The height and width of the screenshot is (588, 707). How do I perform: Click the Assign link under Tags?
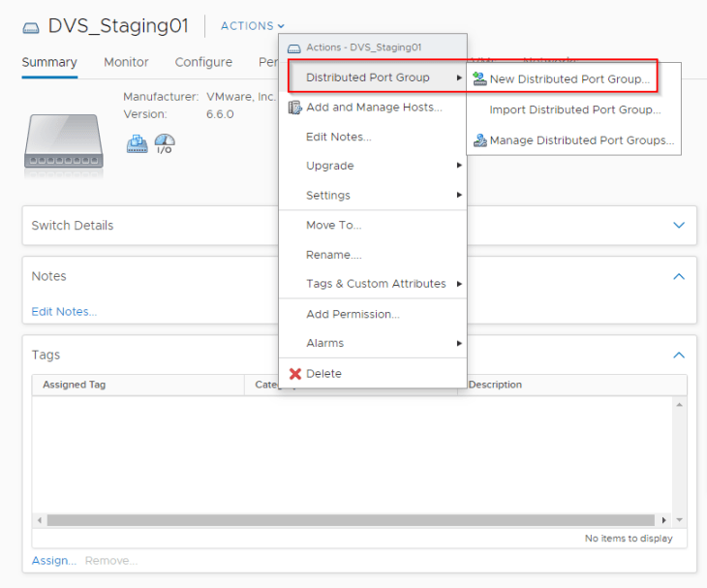[53, 561]
